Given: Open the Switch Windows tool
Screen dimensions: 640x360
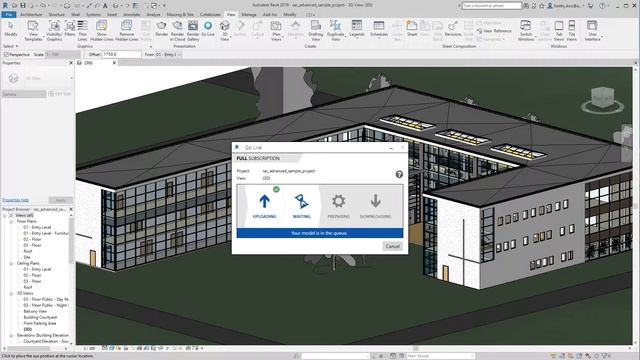Looking at the screenshot, I should [526, 31].
